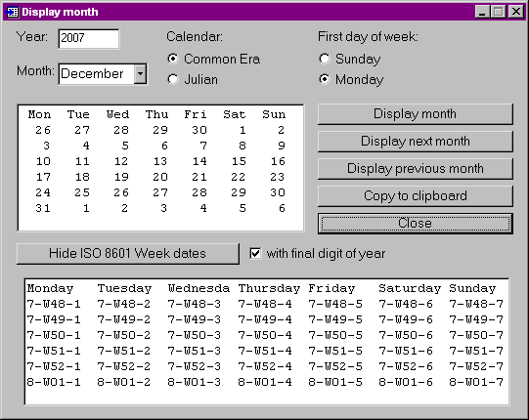Click the December month combo box
The width and height of the screenshot is (529, 420).
[103, 74]
